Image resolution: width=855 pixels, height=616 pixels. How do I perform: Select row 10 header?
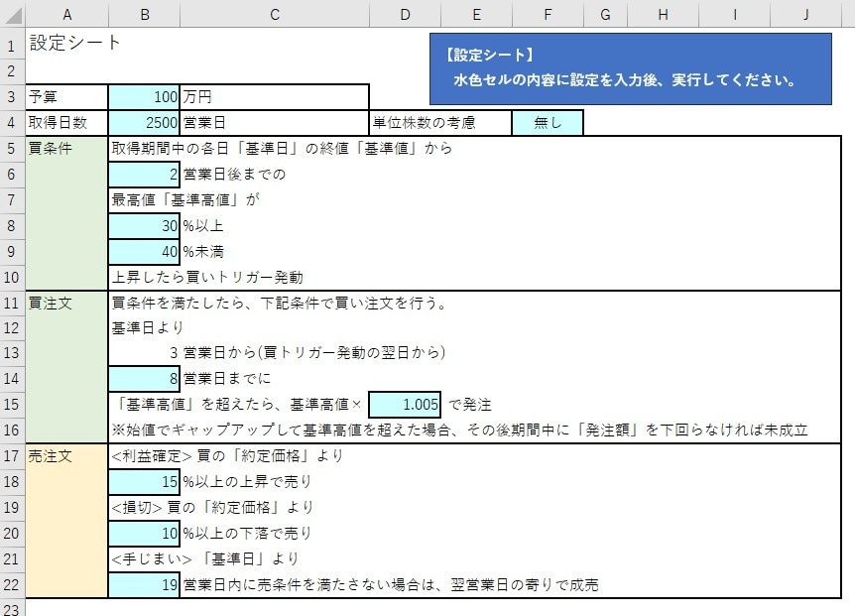[12, 278]
